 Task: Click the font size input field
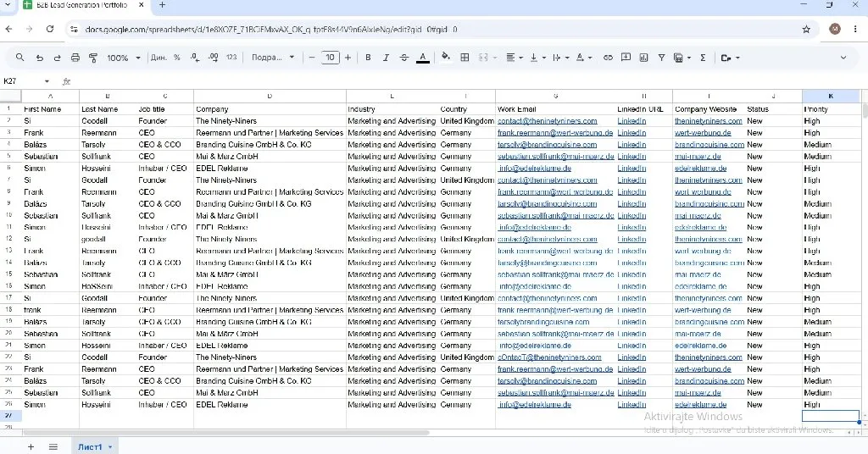point(330,58)
